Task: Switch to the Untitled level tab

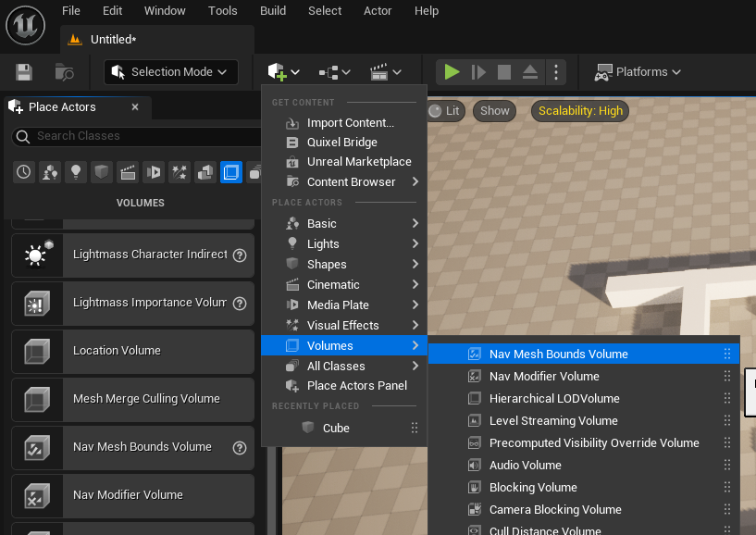Action: click(x=157, y=39)
